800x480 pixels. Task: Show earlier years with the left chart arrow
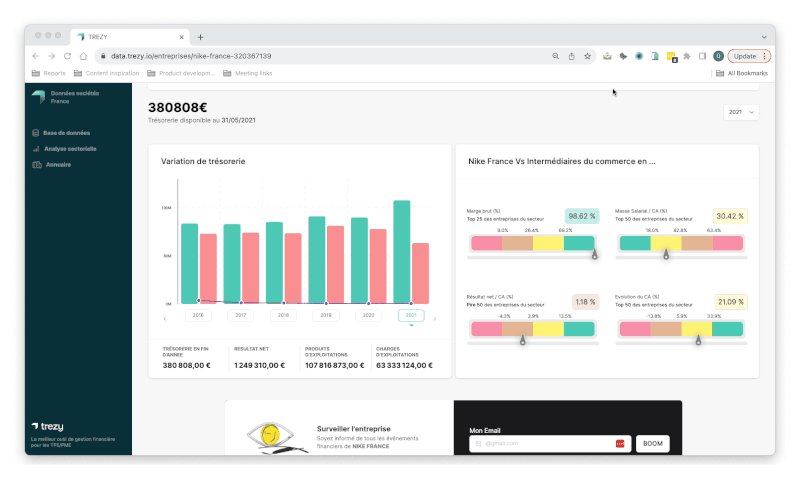tap(165, 319)
